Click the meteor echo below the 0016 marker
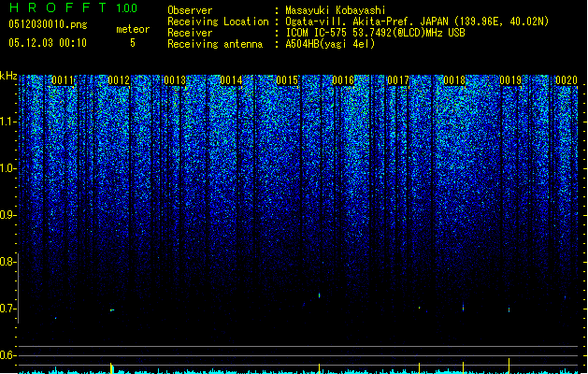Image resolution: width=588 pixels, height=374 pixels. point(319,295)
